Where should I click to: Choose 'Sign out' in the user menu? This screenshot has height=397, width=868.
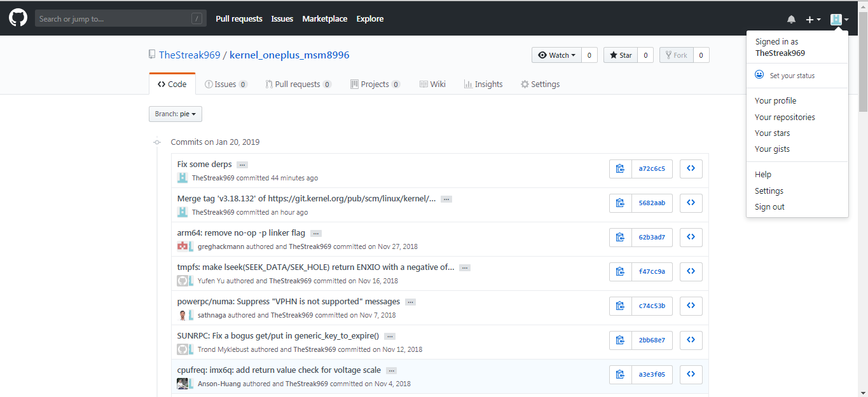[x=769, y=207]
